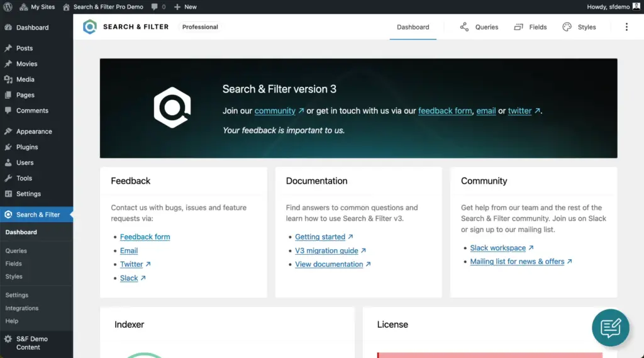Screen dimensions: 644x358
Task: Click the floating feedback chat button
Action: (x=610, y=328)
